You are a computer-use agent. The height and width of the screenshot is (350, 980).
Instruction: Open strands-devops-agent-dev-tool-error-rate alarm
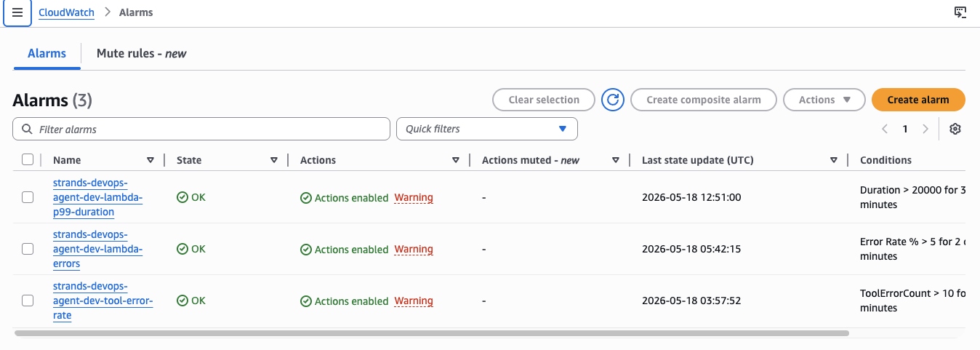pyautogui.click(x=103, y=301)
